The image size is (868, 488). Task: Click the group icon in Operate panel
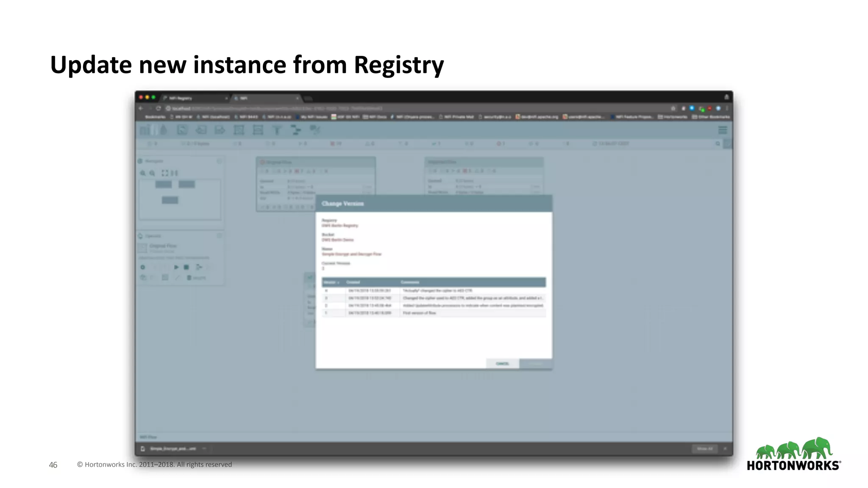pos(165,278)
